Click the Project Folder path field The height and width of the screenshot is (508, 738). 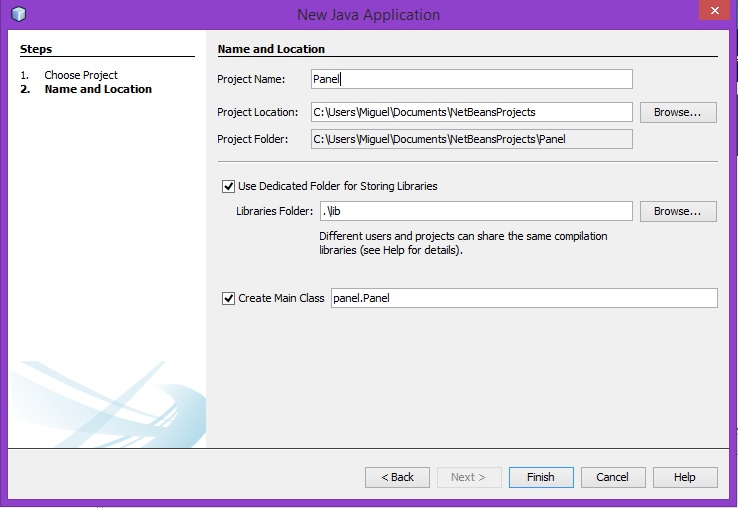471,139
